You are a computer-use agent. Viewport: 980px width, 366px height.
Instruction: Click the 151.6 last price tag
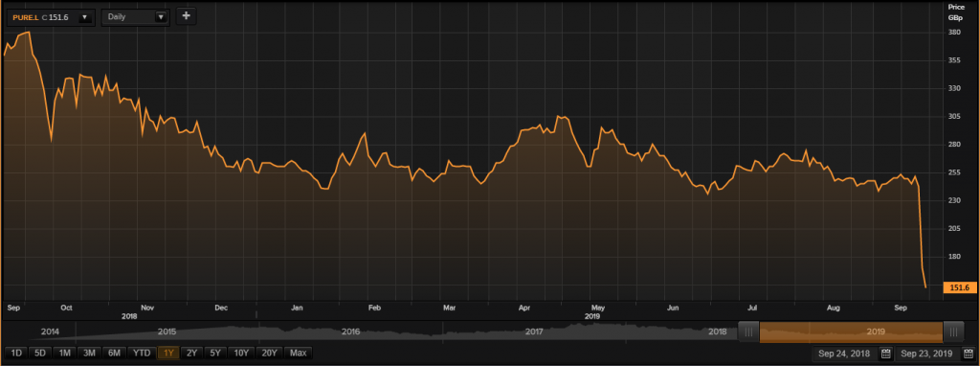point(959,287)
